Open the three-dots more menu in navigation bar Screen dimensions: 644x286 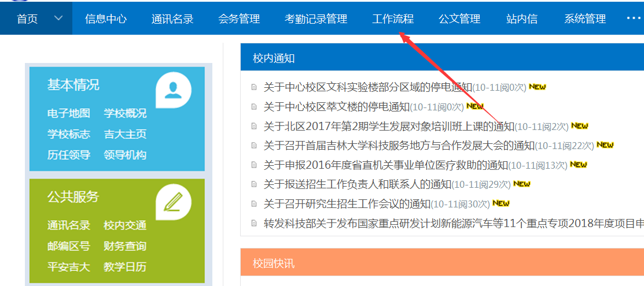634,18
